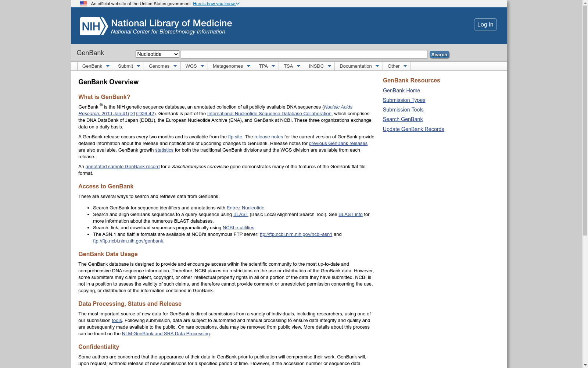This screenshot has width=588, height=368.
Task: Expand the Genomes menu arrow
Action: [x=175, y=66]
